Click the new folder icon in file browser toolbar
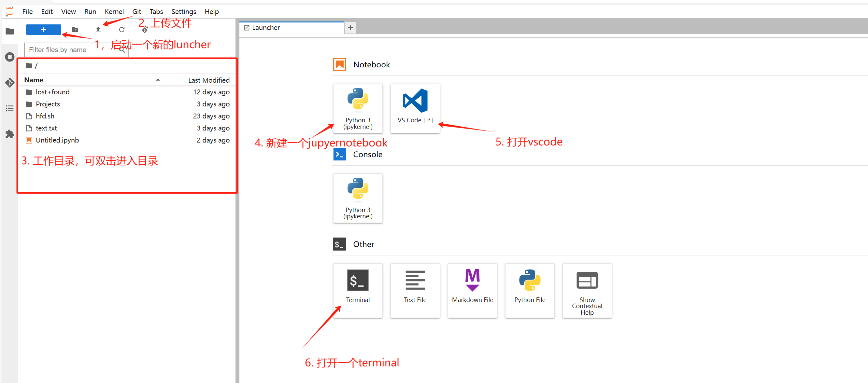868x383 pixels. point(75,30)
